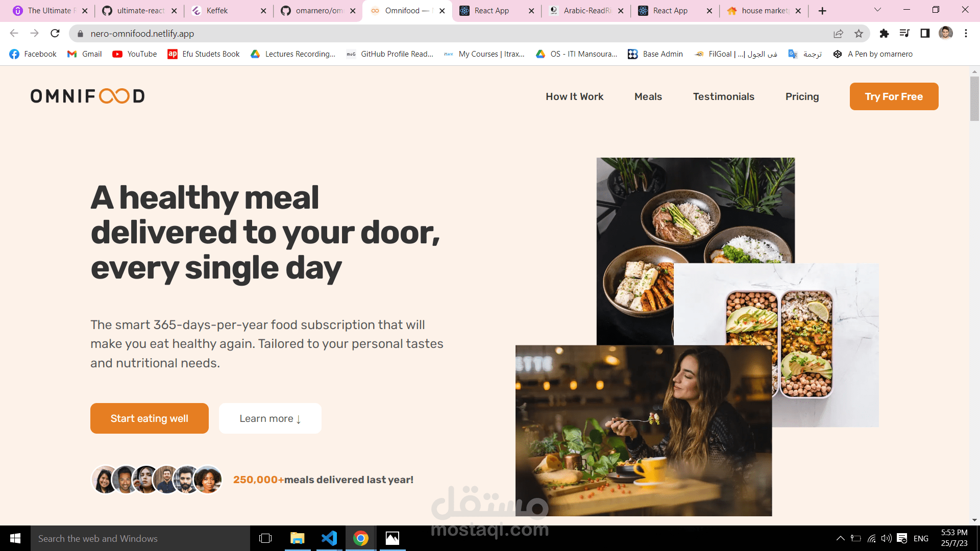The height and width of the screenshot is (551, 980).
Task: Click the first customer avatar photo
Action: coord(104,480)
